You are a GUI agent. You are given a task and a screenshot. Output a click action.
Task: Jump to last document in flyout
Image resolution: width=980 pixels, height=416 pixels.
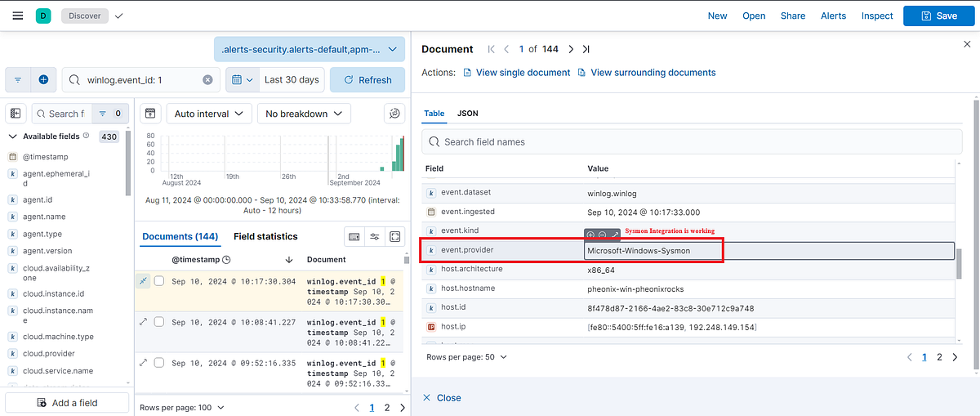[586, 49]
